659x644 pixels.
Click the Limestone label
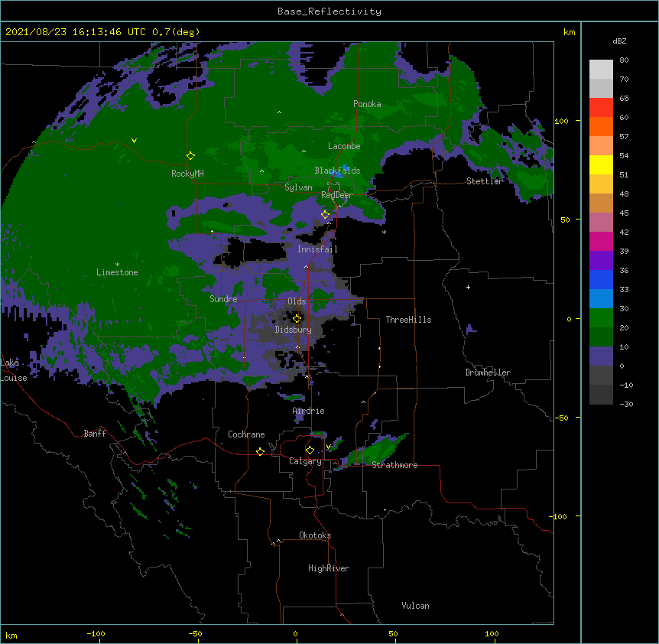[117, 272]
